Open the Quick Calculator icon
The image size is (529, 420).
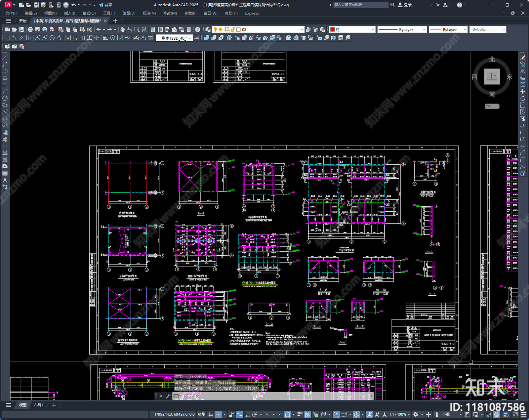189,29
